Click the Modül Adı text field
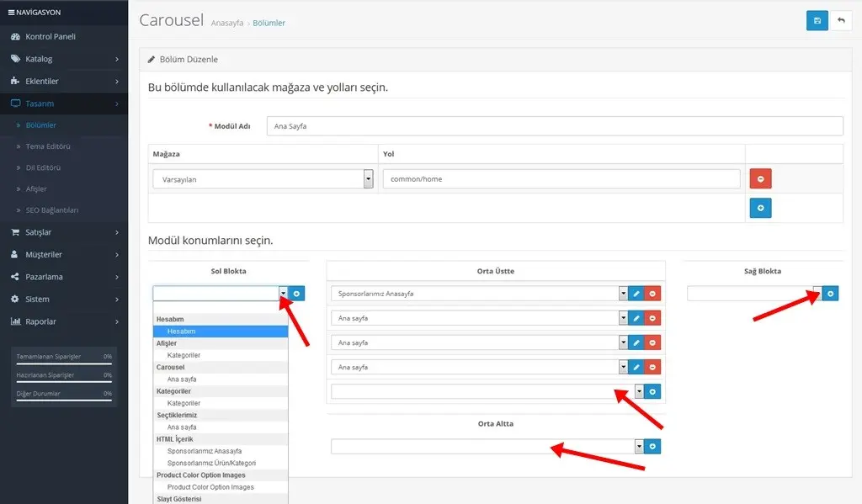 pyautogui.click(x=554, y=126)
